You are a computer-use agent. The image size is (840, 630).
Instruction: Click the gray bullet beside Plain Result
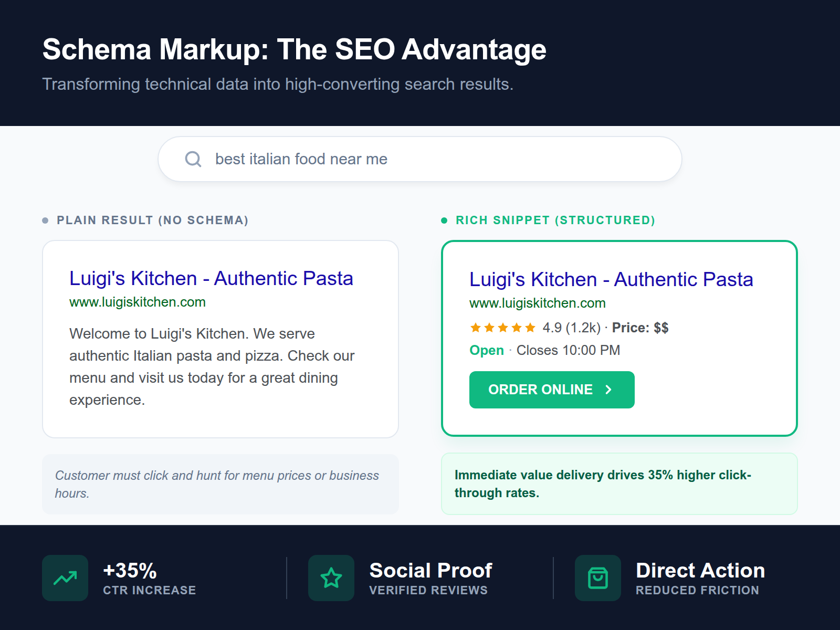45,220
